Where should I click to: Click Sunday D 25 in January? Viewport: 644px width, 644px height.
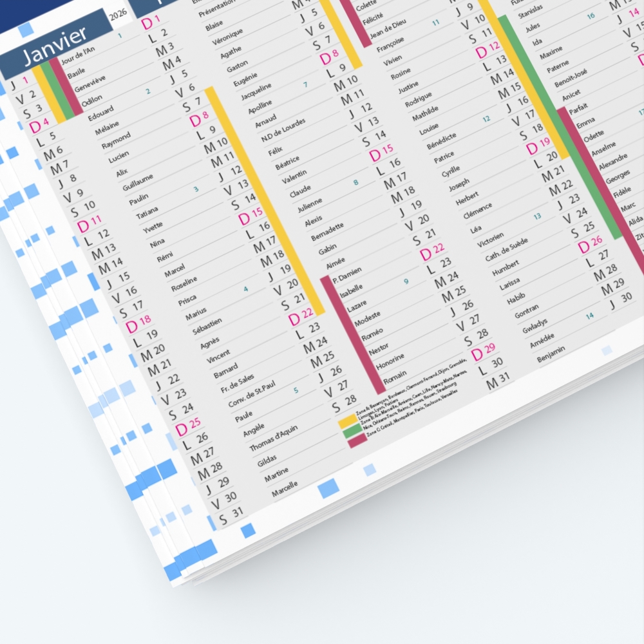point(187,426)
